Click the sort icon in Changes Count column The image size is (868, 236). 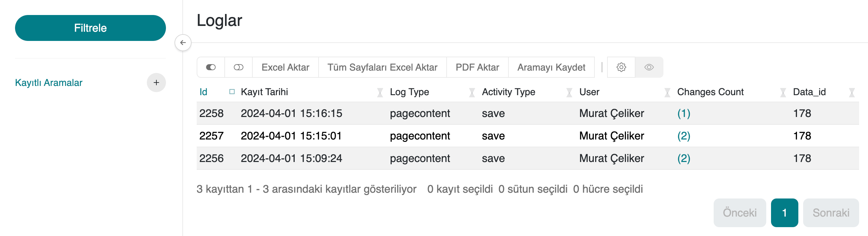coord(783,92)
